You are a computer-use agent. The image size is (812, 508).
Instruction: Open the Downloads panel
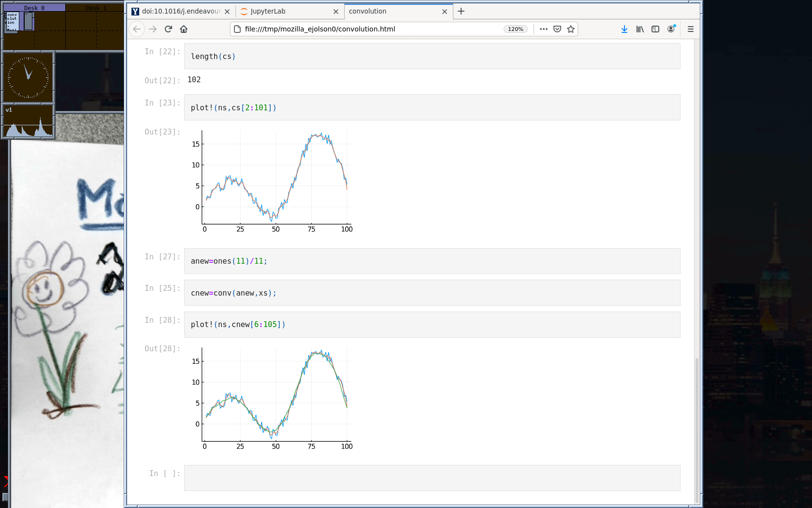624,29
